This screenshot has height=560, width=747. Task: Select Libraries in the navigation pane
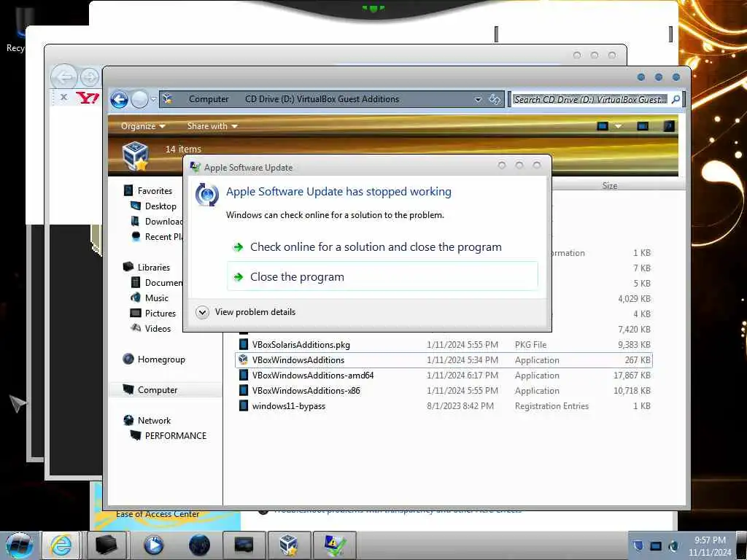153,268
